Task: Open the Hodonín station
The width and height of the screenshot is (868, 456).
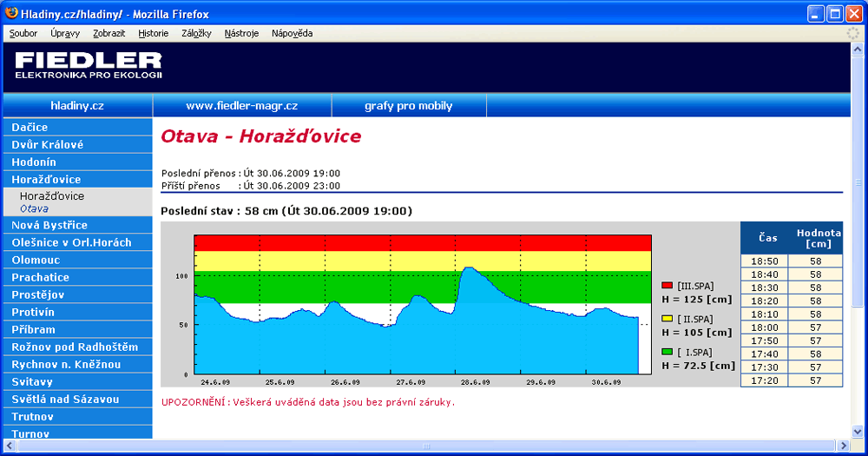Action: click(77, 162)
